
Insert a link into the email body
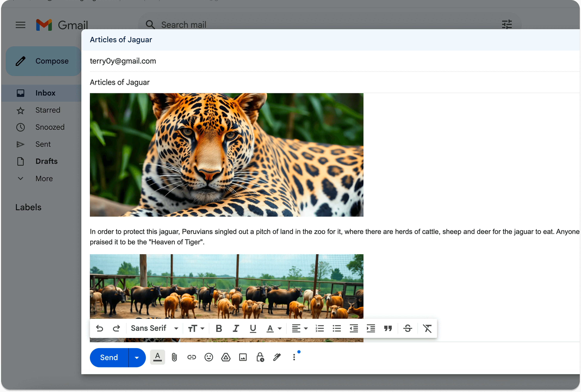pos(191,357)
